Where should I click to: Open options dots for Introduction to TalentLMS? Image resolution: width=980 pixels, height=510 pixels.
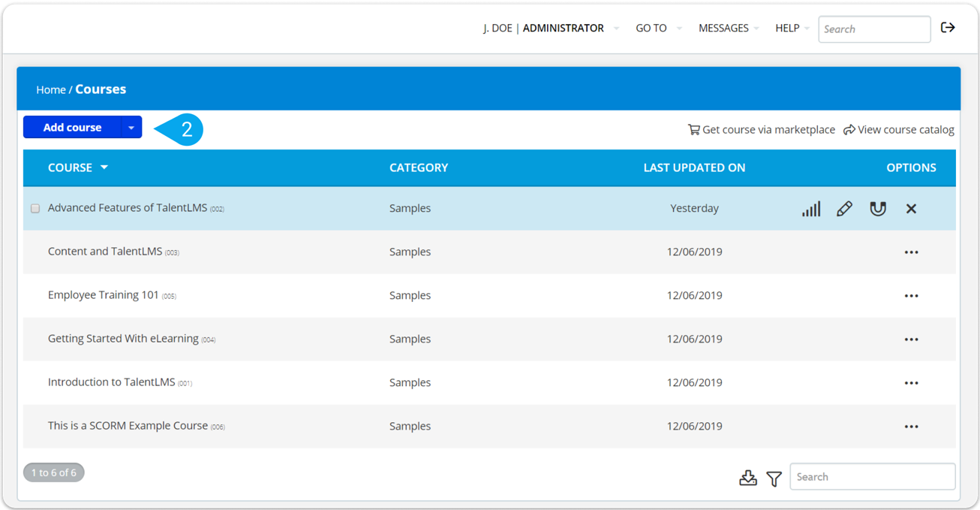click(x=911, y=383)
